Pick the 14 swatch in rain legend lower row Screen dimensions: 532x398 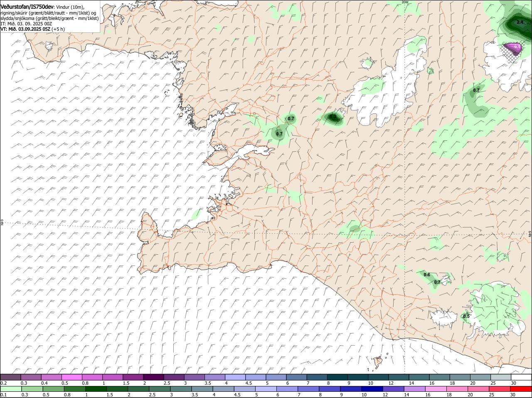click(416, 389)
